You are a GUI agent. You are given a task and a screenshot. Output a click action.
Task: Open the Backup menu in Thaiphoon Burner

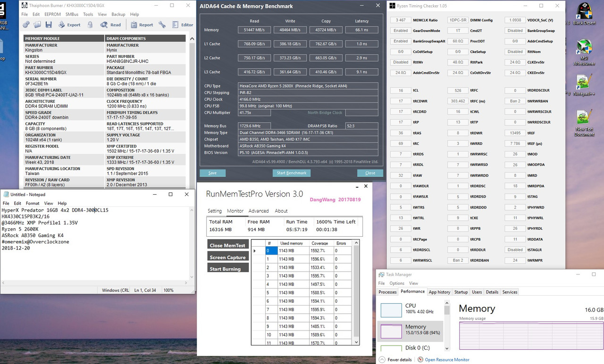pos(118,15)
